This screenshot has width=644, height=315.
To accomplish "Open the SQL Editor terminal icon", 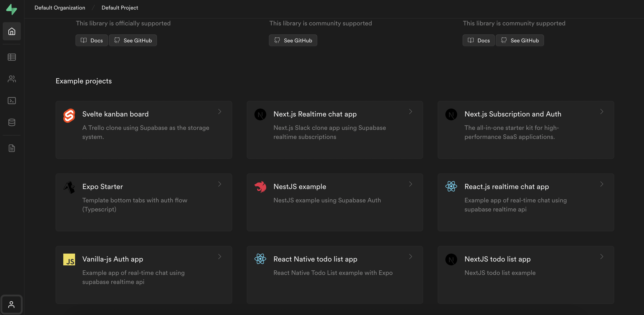I will click(12, 101).
